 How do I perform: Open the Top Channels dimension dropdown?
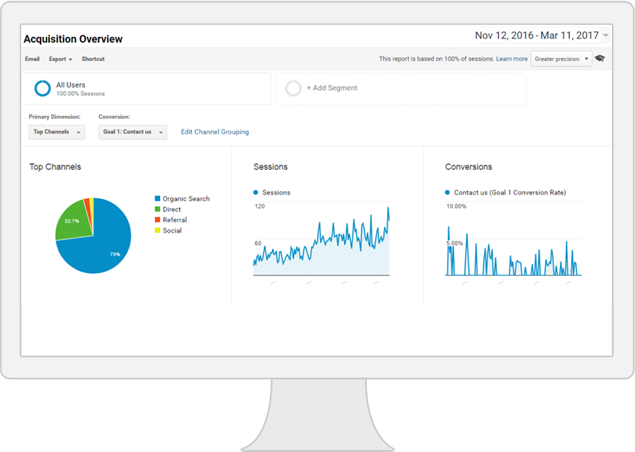tap(56, 132)
